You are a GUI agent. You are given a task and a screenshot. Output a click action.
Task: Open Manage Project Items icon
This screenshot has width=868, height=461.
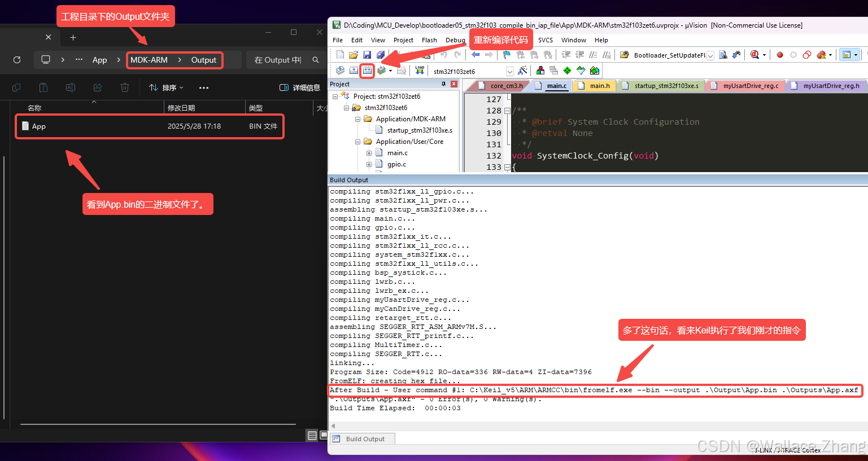click(x=540, y=71)
